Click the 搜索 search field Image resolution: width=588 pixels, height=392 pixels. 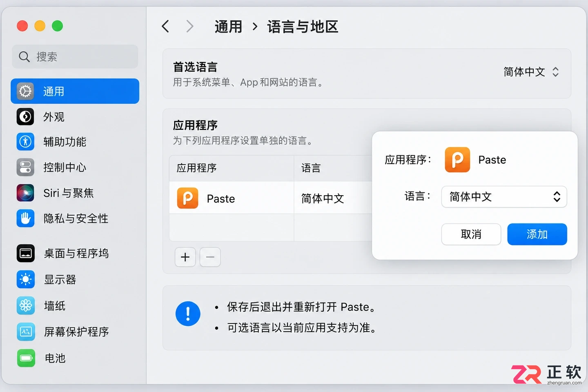(x=75, y=56)
